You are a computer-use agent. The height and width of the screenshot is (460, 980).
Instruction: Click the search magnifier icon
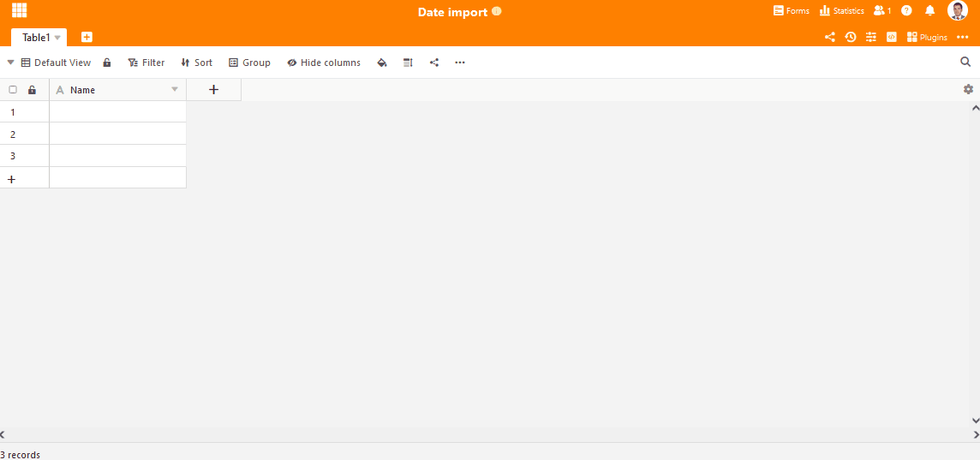(965, 62)
